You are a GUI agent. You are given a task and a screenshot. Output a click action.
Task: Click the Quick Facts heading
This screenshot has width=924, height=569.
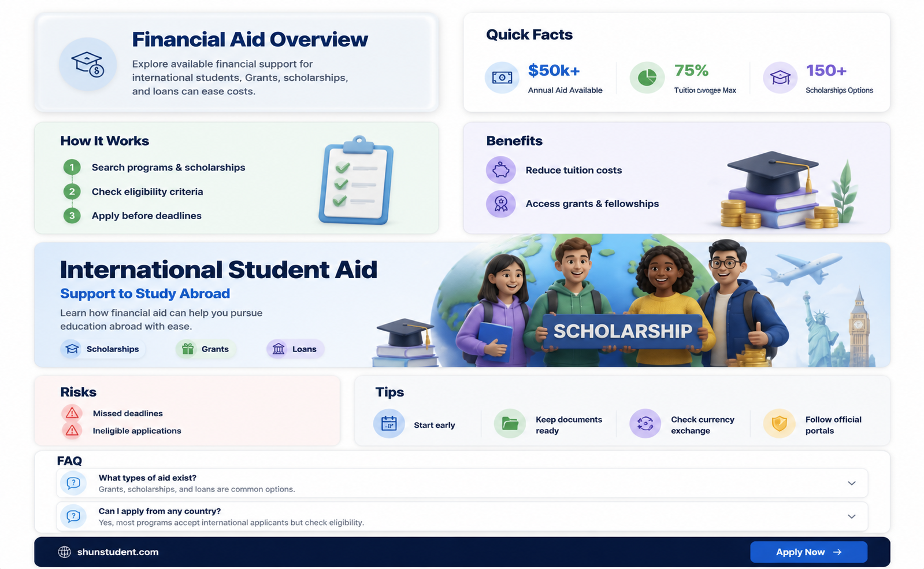[529, 35]
